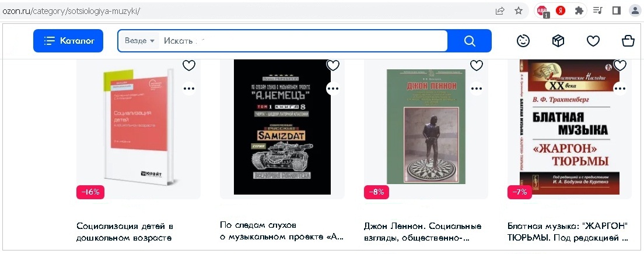
Task: Bookmark this page with star icon
Action: pos(519,11)
